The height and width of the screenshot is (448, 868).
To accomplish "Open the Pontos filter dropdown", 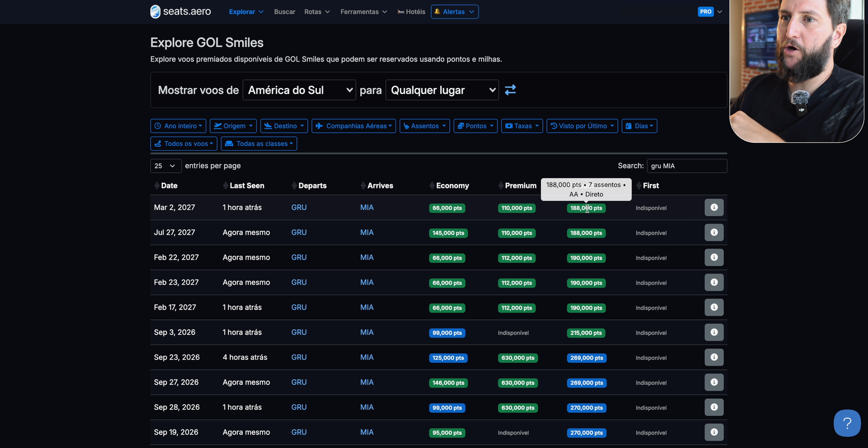I will (475, 126).
